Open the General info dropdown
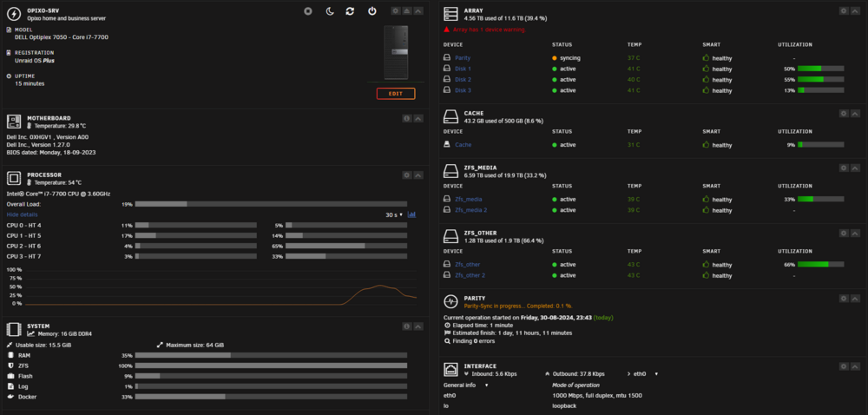Image resolution: width=868 pixels, height=415 pixels. click(x=466, y=385)
